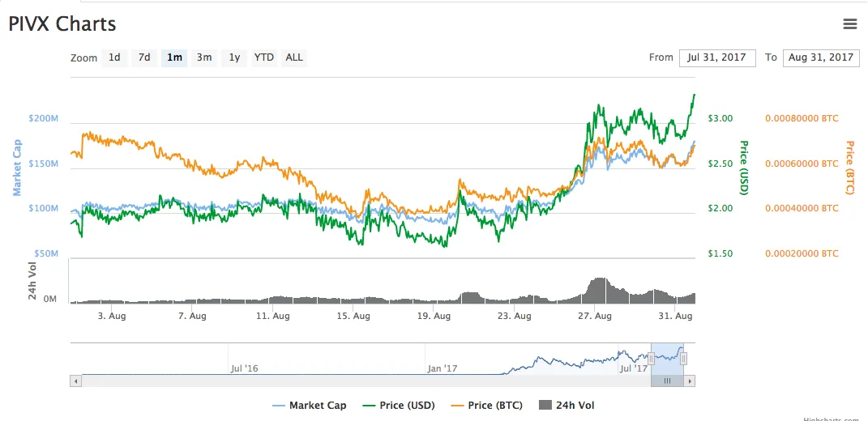Click the highlighted navigator selection window
The width and height of the screenshot is (868, 421).
668,359
